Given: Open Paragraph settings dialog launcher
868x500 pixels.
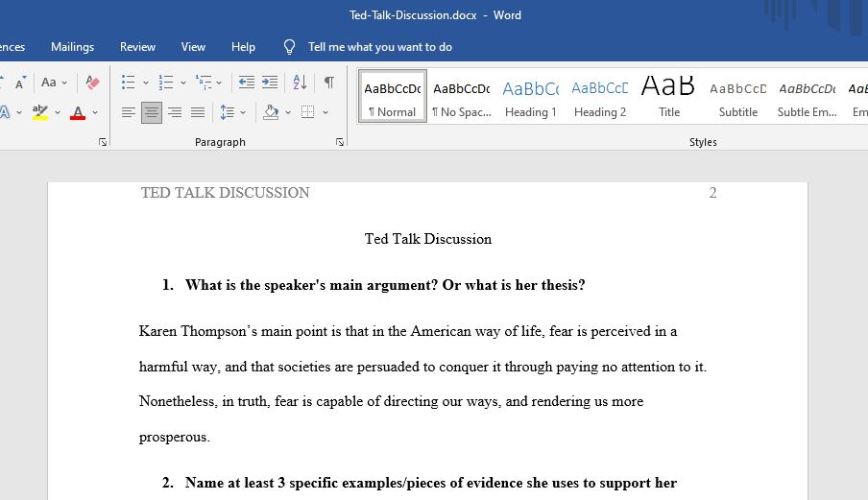Looking at the screenshot, I should coord(340,142).
